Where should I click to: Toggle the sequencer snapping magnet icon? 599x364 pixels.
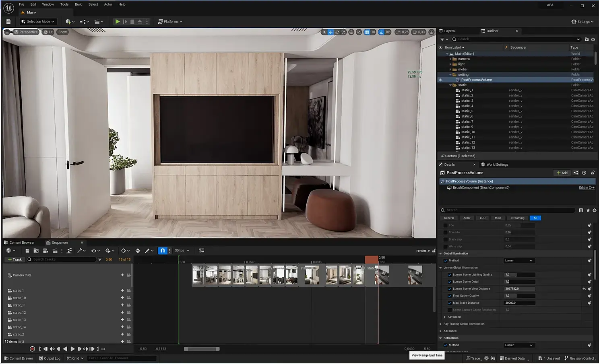[x=162, y=251]
